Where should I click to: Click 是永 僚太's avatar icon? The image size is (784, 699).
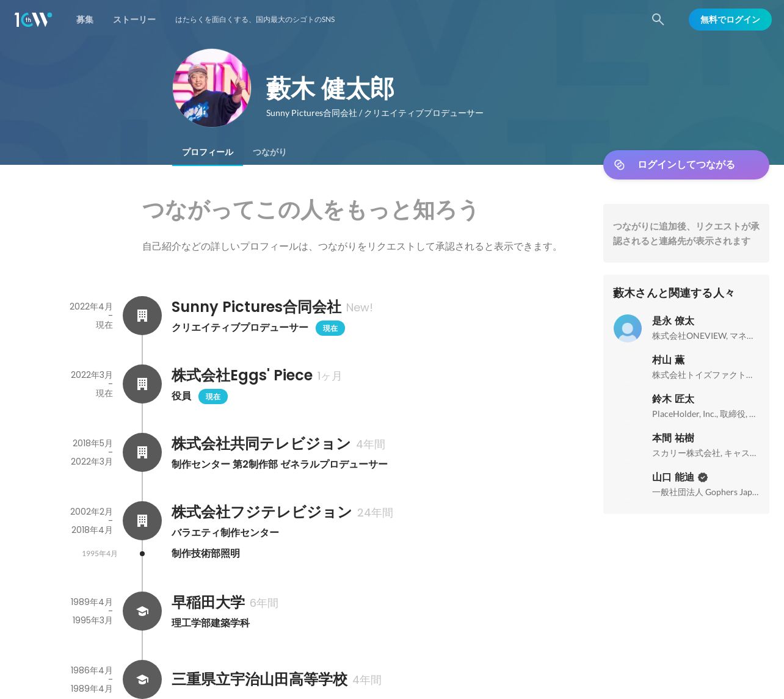point(628,328)
